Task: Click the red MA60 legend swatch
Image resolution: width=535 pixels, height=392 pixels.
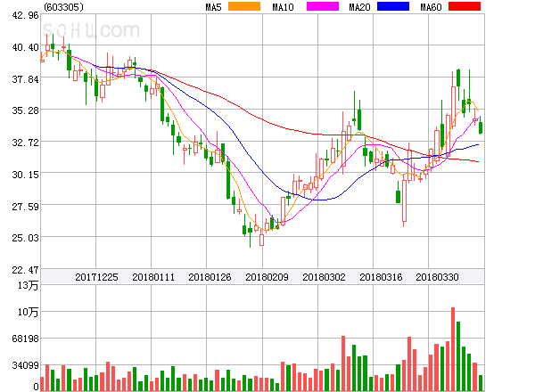Action: [465, 6]
